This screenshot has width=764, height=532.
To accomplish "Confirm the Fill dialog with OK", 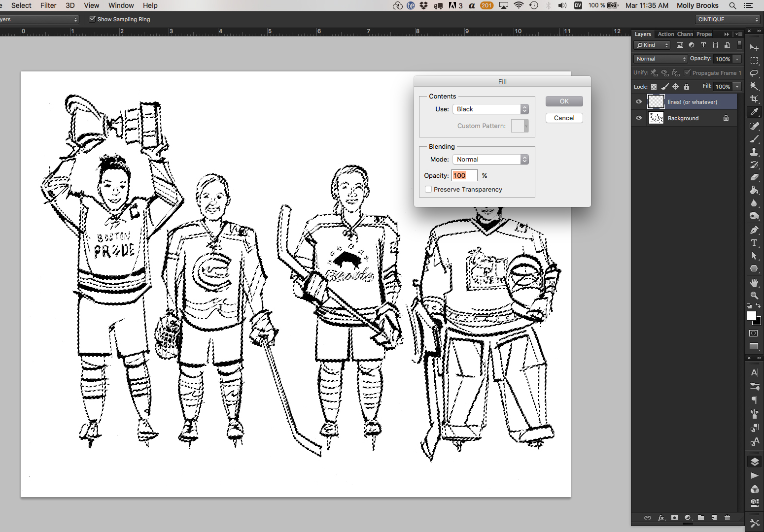I will [564, 101].
